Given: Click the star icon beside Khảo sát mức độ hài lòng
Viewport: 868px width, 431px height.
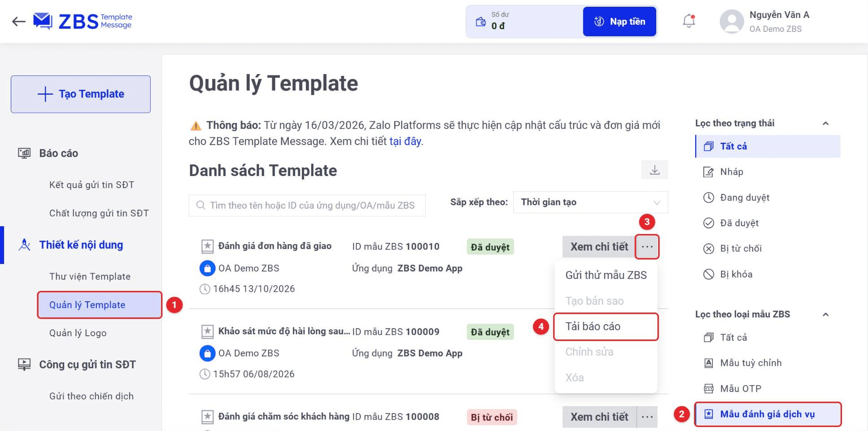Looking at the screenshot, I should tap(207, 331).
